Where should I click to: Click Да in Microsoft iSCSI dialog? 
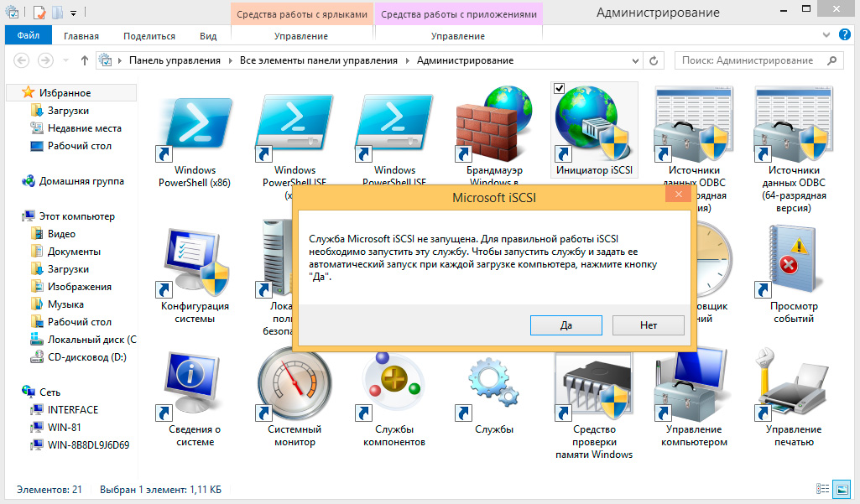[566, 325]
